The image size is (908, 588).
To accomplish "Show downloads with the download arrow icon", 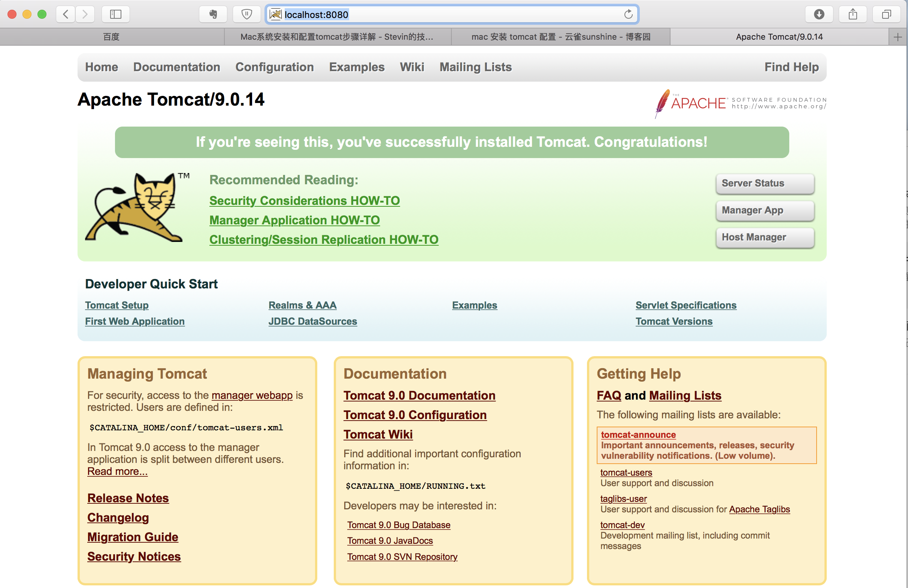I will point(819,15).
